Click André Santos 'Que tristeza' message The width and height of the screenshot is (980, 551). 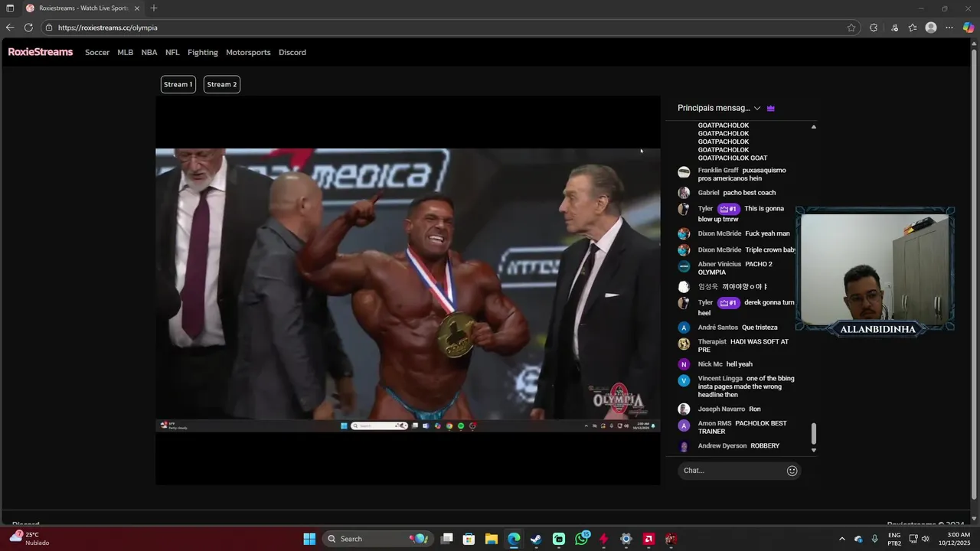[759, 328]
